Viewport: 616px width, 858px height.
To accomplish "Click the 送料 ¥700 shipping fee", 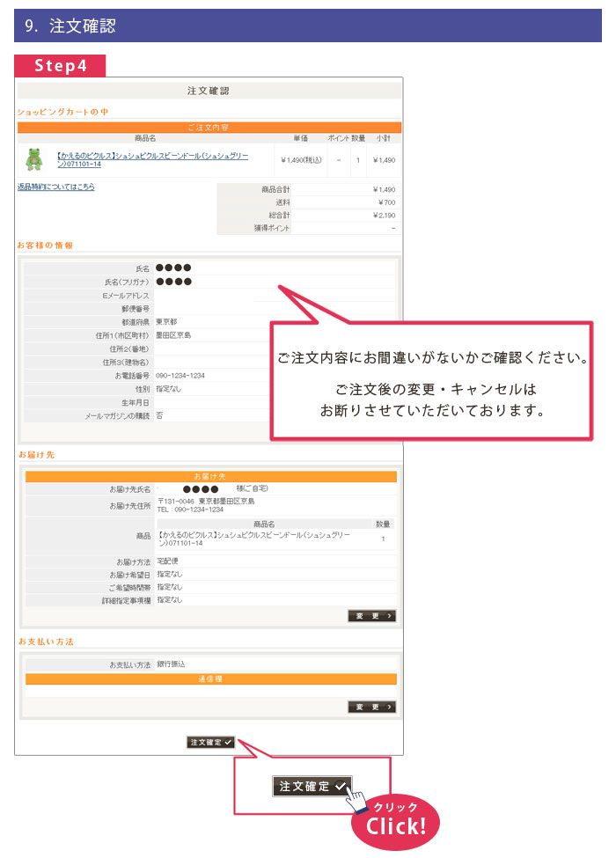I will [386, 202].
